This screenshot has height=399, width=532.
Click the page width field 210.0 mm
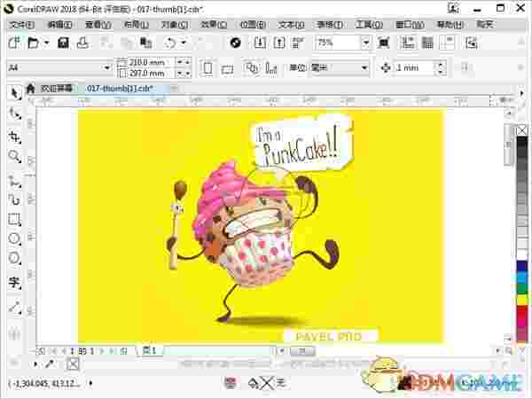coord(151,62)
